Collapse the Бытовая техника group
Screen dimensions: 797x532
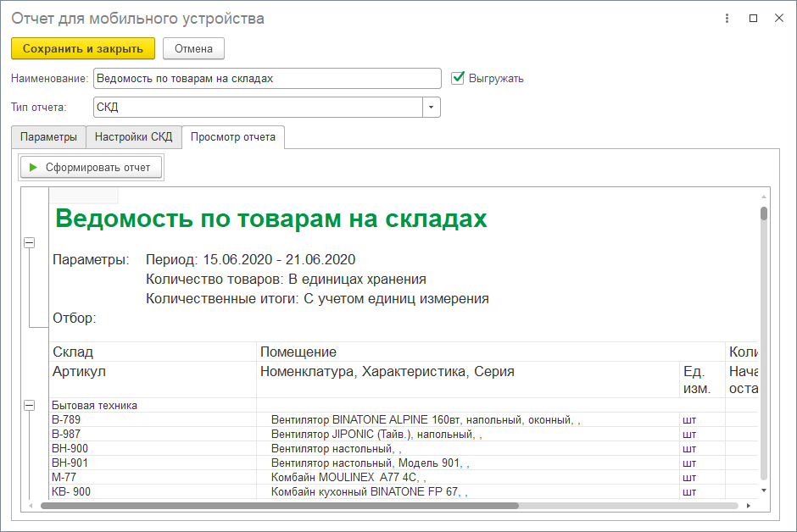click(30, 405)
